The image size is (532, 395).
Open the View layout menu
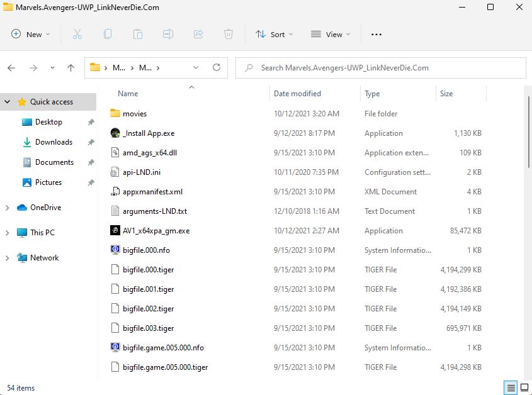[x=331, y=34]
